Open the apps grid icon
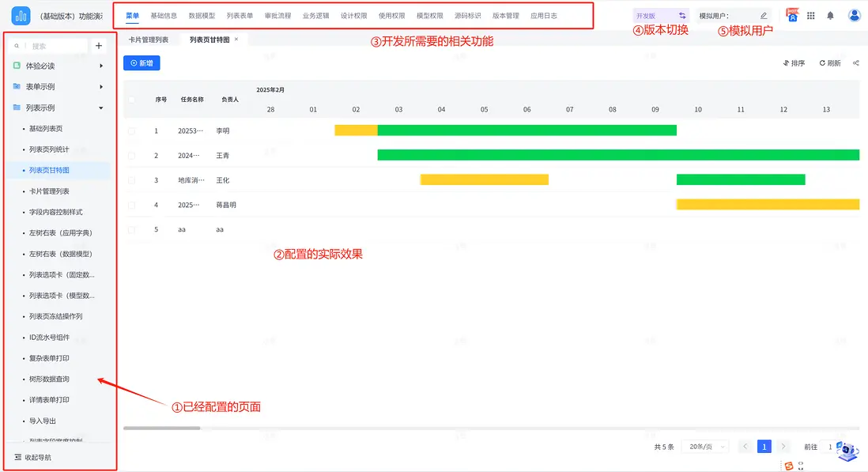 [811, 16]
